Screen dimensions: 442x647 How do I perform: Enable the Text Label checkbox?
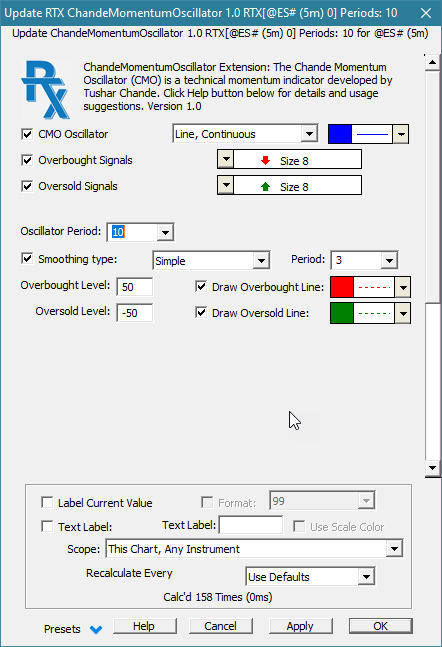(x=47, y=527)
